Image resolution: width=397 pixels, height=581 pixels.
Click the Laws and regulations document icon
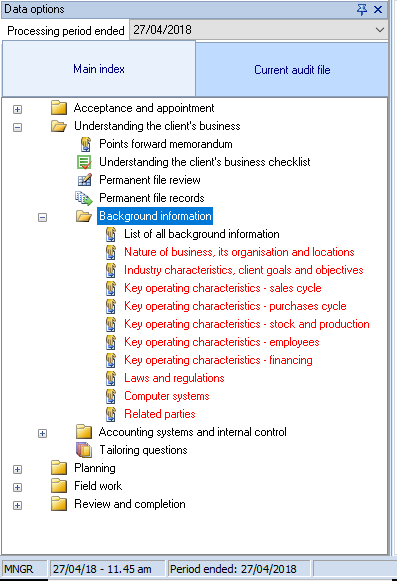(111, 378)
